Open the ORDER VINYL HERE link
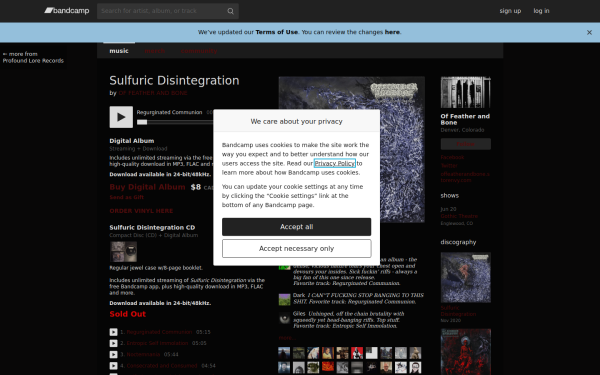The image size is (600, 375). [x=141, y=211]
